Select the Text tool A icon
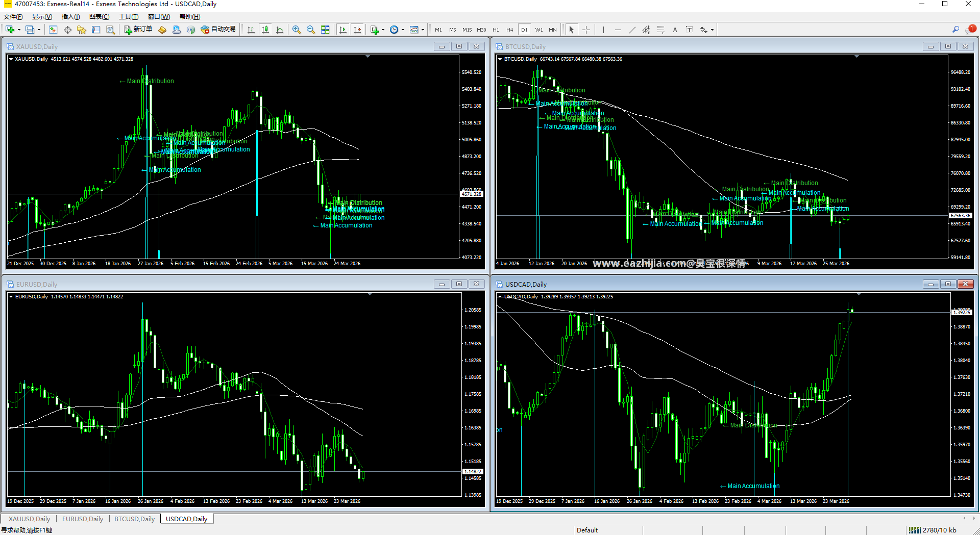Screen dimensions: 980x535 [x=675, y=30]
